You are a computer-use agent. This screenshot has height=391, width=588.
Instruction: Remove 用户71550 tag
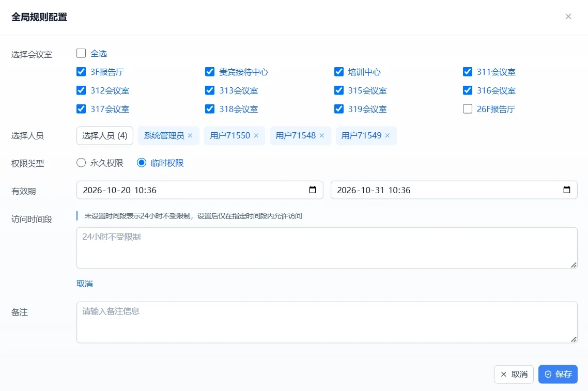[x=256, y=136]
